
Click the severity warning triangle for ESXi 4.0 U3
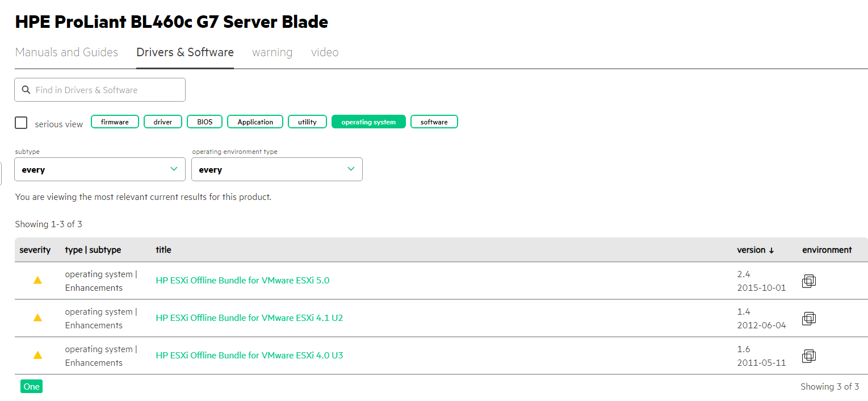point(37,355)
